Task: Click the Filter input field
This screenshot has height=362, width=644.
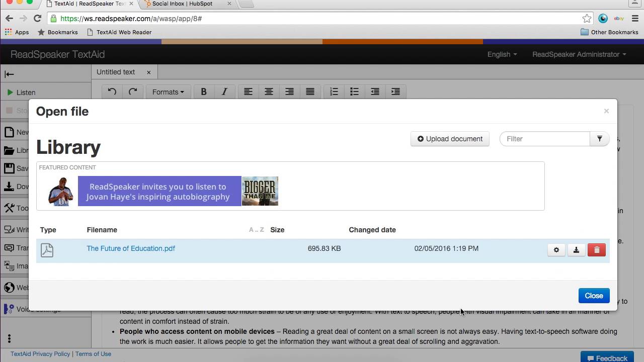Action: [x=545, y=139]
